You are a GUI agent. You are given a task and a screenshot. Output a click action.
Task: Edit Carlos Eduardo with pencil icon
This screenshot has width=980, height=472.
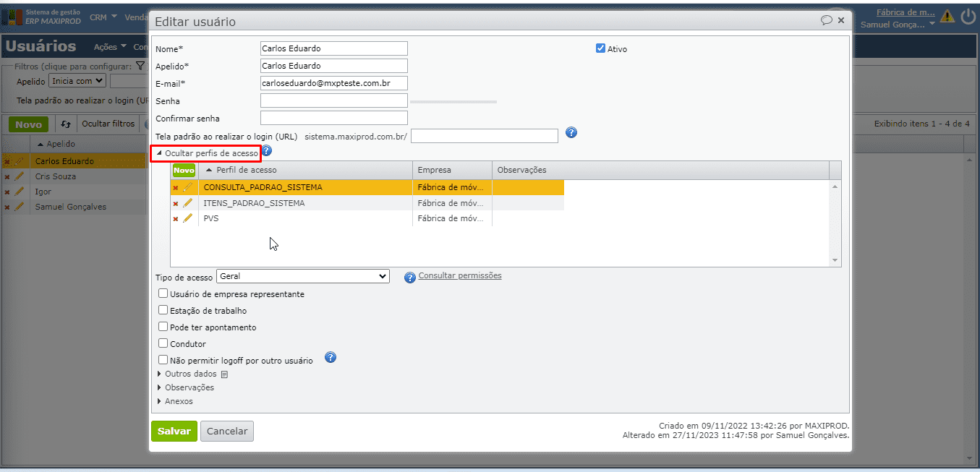20,161
